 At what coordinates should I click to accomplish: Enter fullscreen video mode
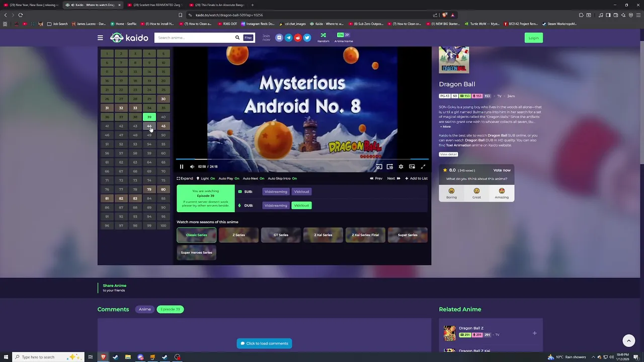(423, 166)
